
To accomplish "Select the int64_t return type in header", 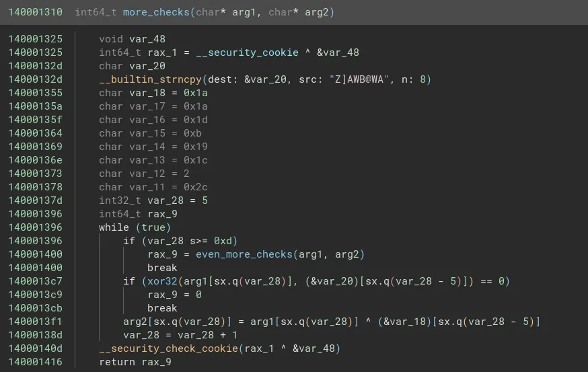I will point(96,12).
